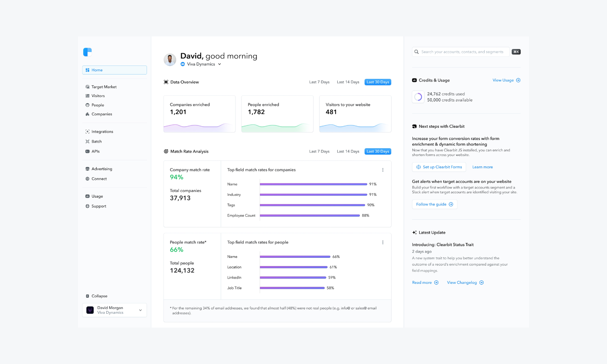This screenshot has height=364, width=607.
Task: Click the Location field label in people chart
Action: [235, 267]
